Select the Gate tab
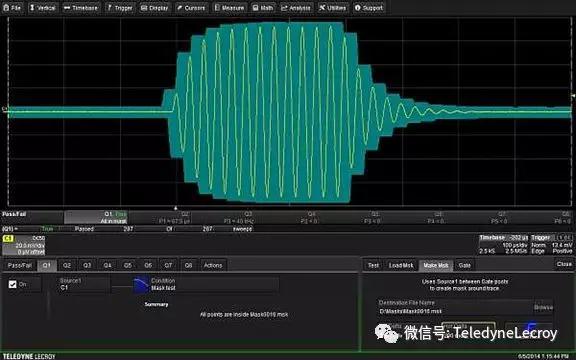This screenshot has height=360, width=576. pos(464,265)
